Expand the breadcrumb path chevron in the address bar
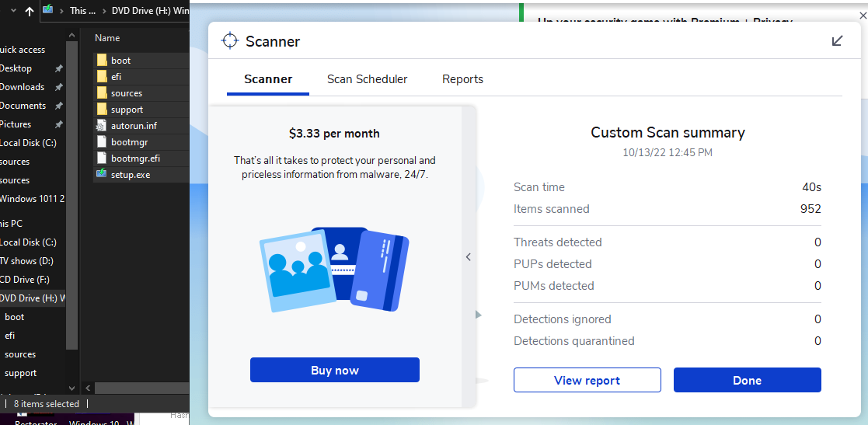The width and height of the screenshot is (868, 425). [61, 11]
